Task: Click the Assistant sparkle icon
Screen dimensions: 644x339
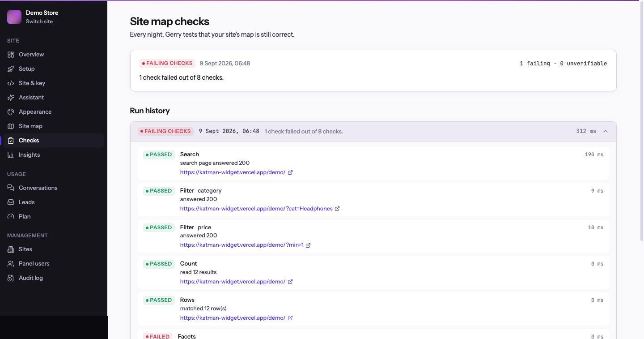Action: pyautogui.click(x=11, y=98)
